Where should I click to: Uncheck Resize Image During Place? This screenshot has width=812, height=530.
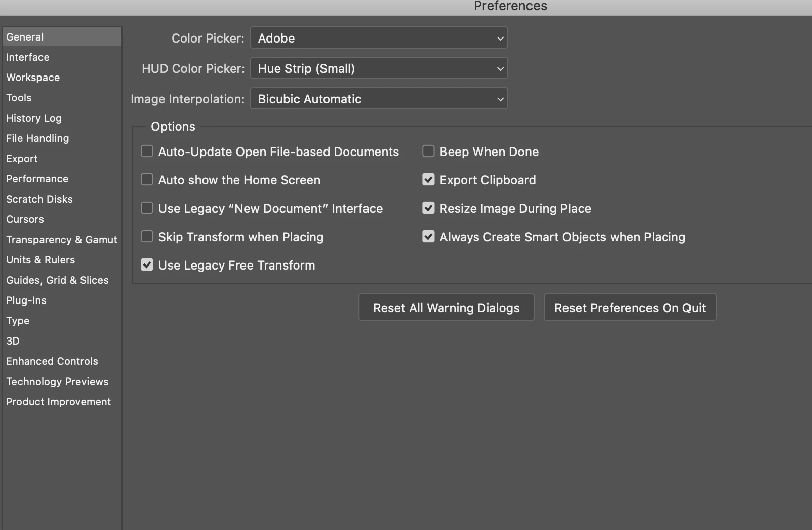pos(428,208)
